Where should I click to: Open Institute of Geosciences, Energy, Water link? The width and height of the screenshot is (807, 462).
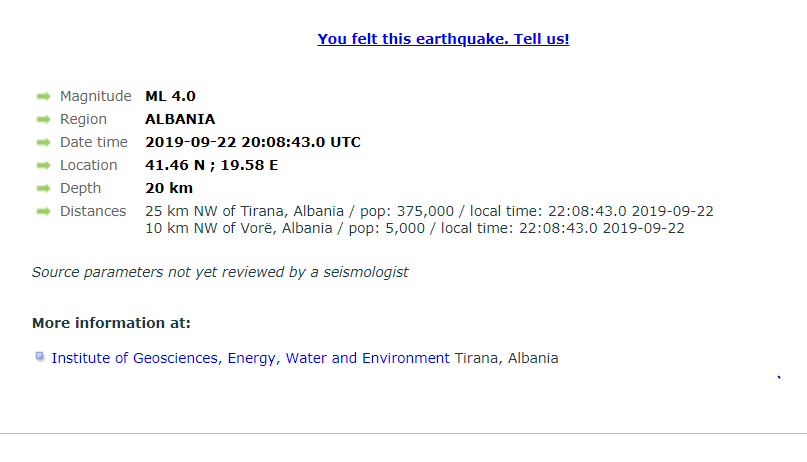pyautogui.click(x=251, y=358)
